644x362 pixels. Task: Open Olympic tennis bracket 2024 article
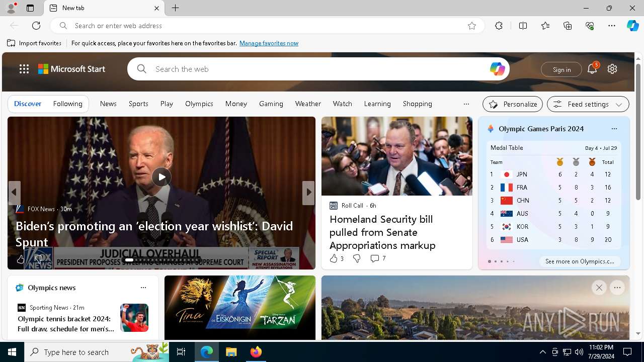coord(66,324)
